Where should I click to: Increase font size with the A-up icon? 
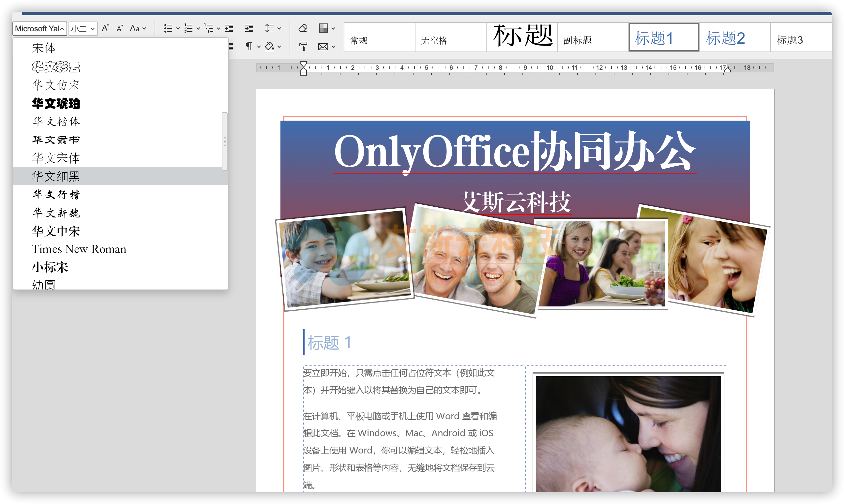(105, 28)
